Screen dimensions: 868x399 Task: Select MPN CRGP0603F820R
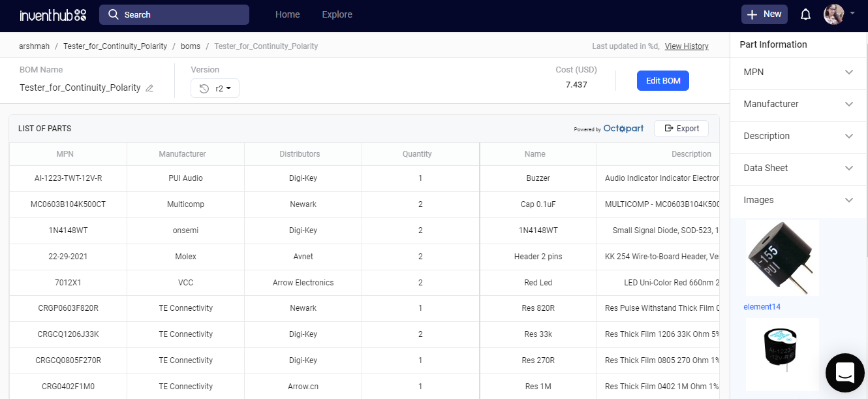(x=68, y=308)
